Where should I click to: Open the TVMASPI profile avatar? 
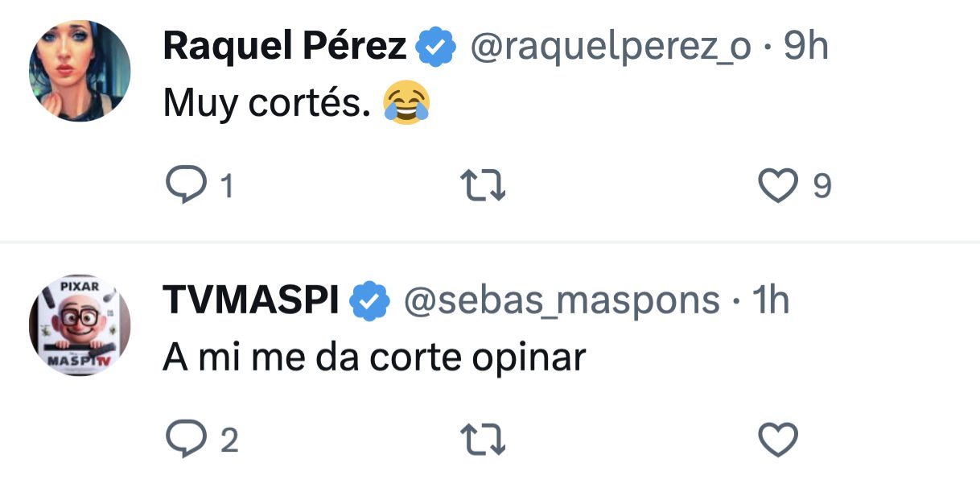click(x=80, y=325)
